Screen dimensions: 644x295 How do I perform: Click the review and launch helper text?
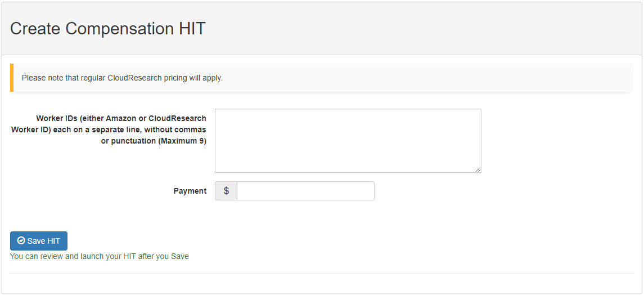click(x=99, y=256)
